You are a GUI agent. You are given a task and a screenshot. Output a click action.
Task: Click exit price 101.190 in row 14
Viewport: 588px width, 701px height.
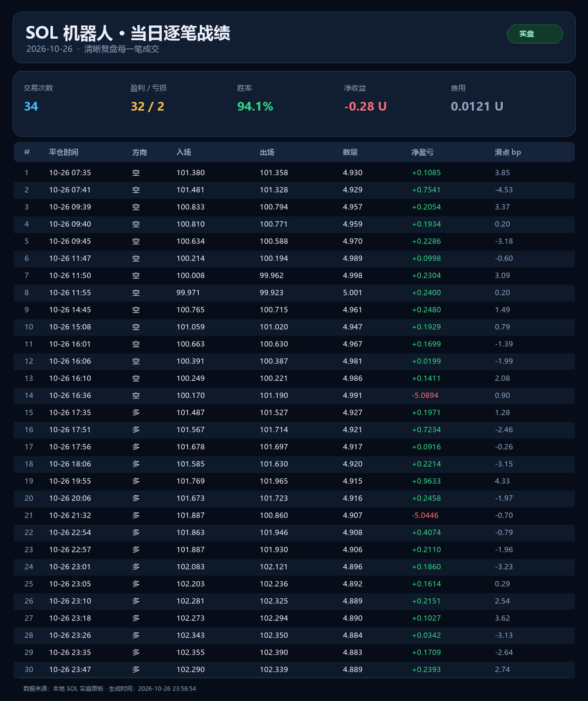click(x=274, y=395)
